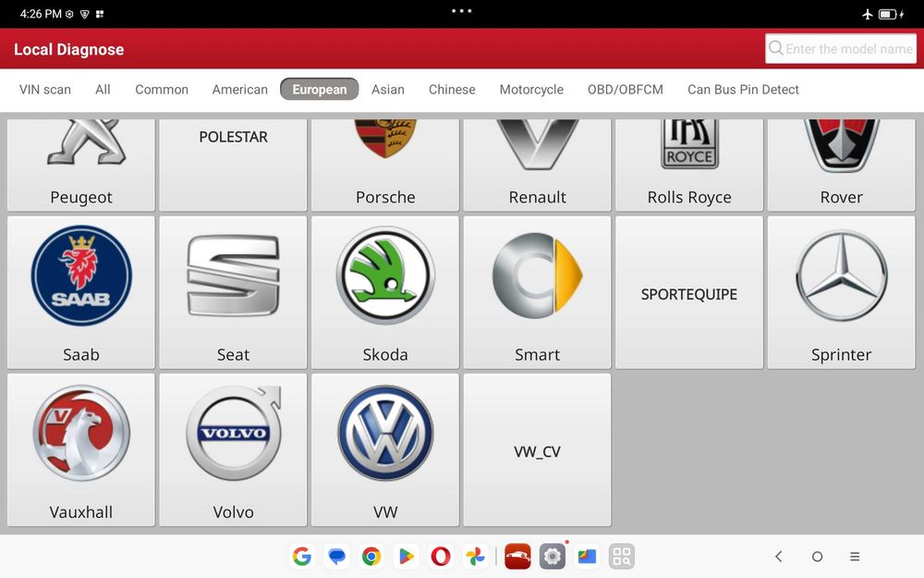Choose the Renault logo tile
Image resolution: width=924 pixels, height=578 pixels.
[x=538, y=165]
